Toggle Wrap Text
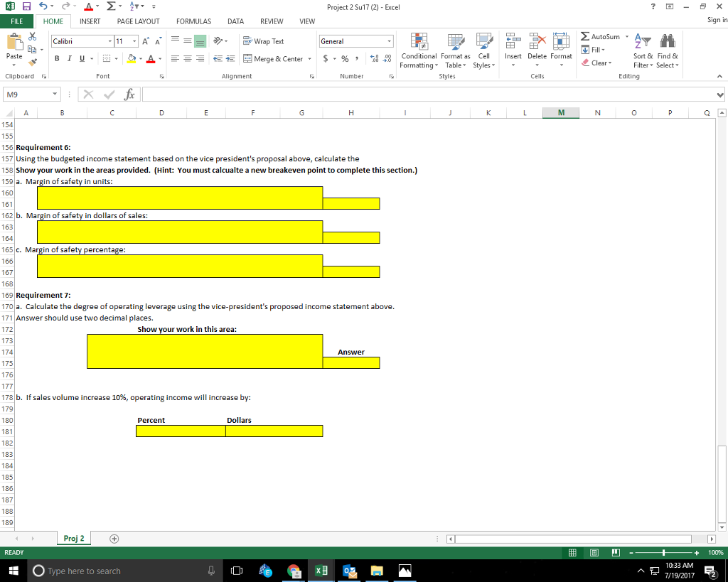728x582 pixels. point(263,41)
